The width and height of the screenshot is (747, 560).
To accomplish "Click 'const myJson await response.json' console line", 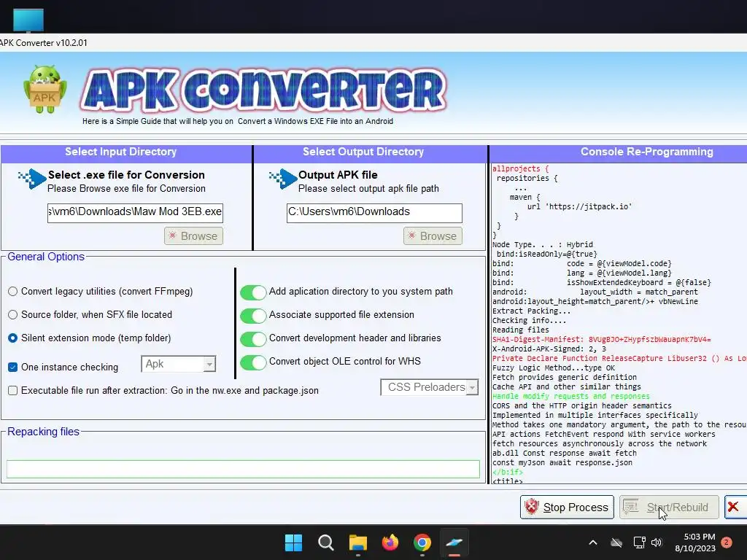I will click(x=562, y=463).
